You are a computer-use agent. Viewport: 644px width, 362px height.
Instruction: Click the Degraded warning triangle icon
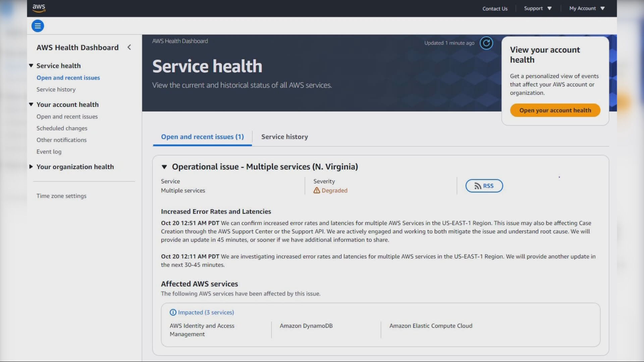(x=317, y=190)
